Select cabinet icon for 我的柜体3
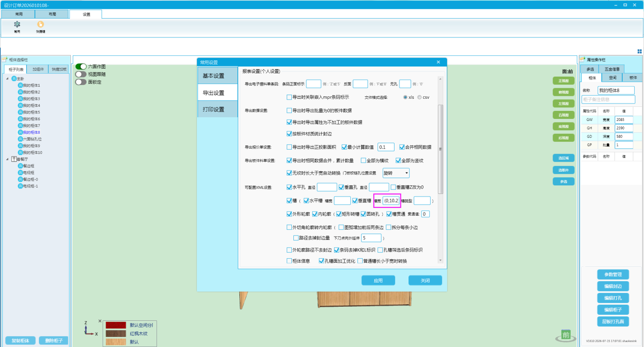644x347 pixels. [20, 99]
